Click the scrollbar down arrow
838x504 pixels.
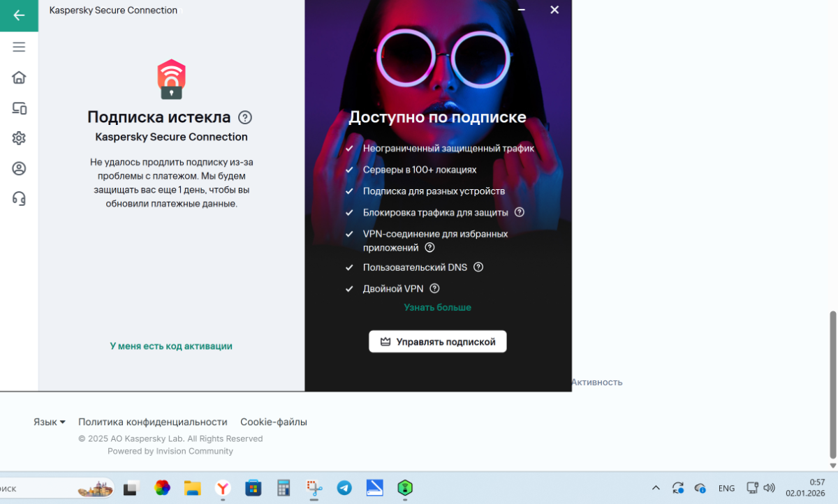832,466
